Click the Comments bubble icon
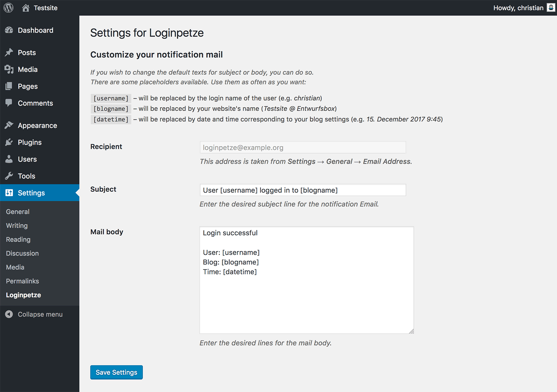This screenshot has height=392, width=557. pos(9,103)
